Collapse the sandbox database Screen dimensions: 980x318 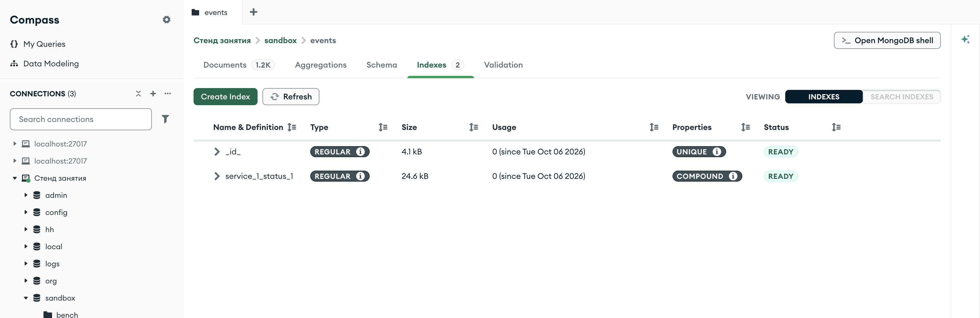pyautogui.click(x=26, y=298)
